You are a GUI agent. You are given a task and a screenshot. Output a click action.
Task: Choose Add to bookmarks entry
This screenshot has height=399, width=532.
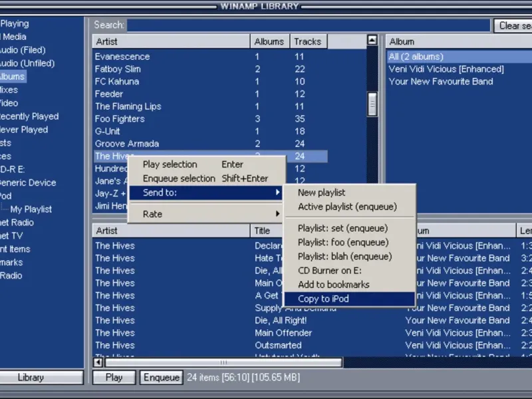(x=350, y=285)
